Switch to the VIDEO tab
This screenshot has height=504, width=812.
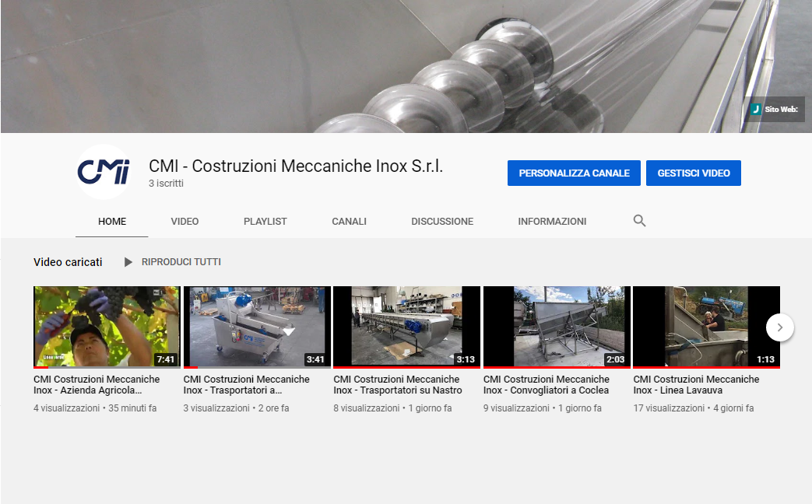185,222
